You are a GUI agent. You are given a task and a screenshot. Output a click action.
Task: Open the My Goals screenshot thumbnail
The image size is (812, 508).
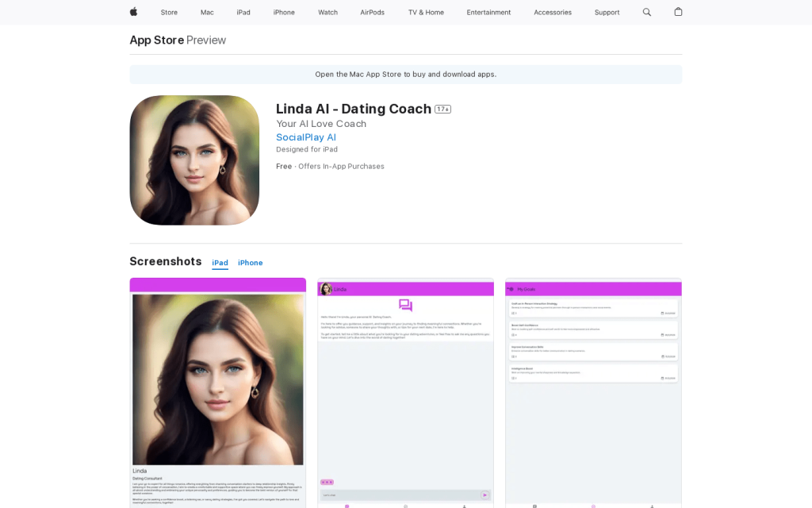pos(593,393)
